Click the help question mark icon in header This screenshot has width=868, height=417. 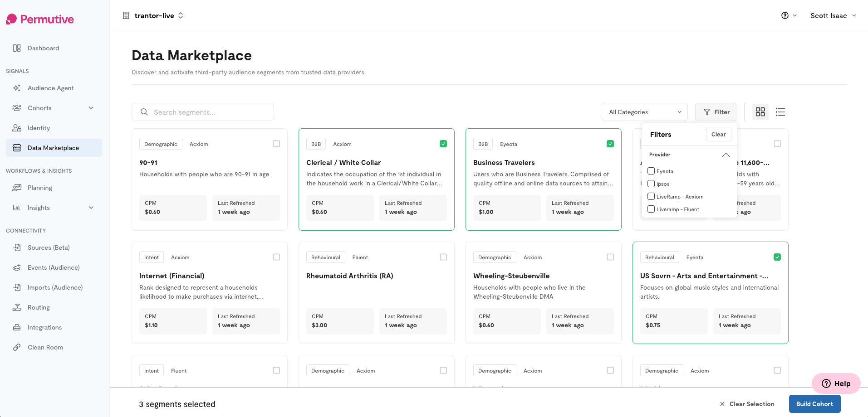785,15
